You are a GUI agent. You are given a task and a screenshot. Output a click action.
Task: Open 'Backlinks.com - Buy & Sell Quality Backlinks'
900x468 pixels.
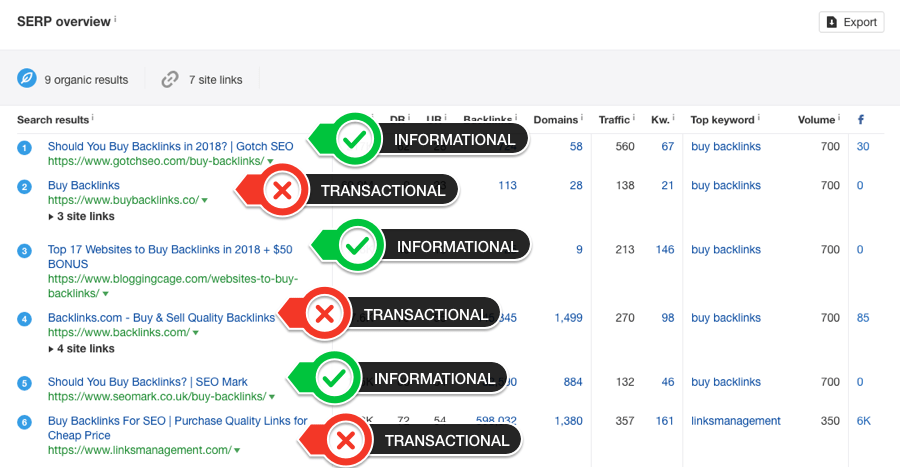(161, 318)
